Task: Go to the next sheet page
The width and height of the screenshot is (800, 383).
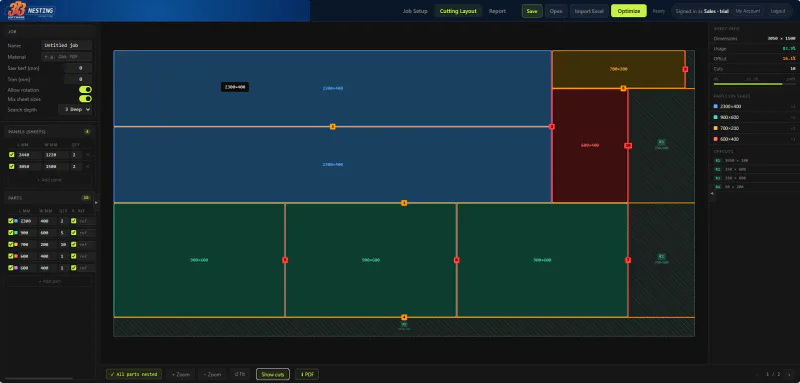Action: (788, 374)
